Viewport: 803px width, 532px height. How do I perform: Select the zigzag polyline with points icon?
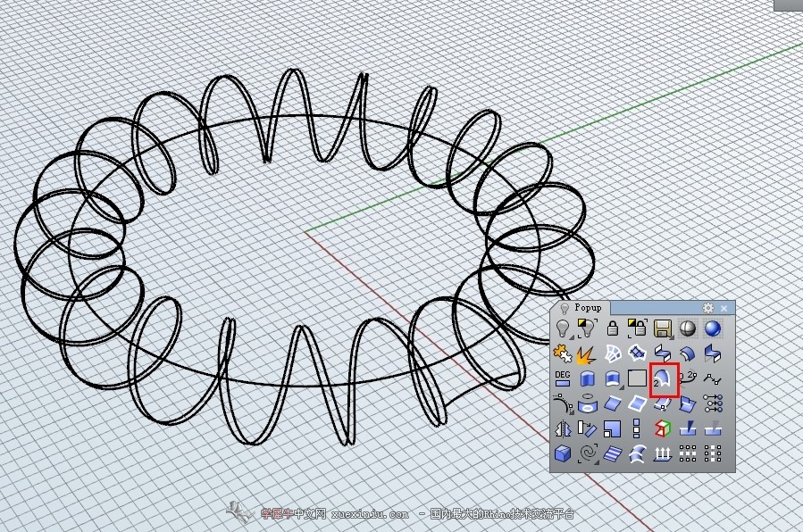click(713, 378)
